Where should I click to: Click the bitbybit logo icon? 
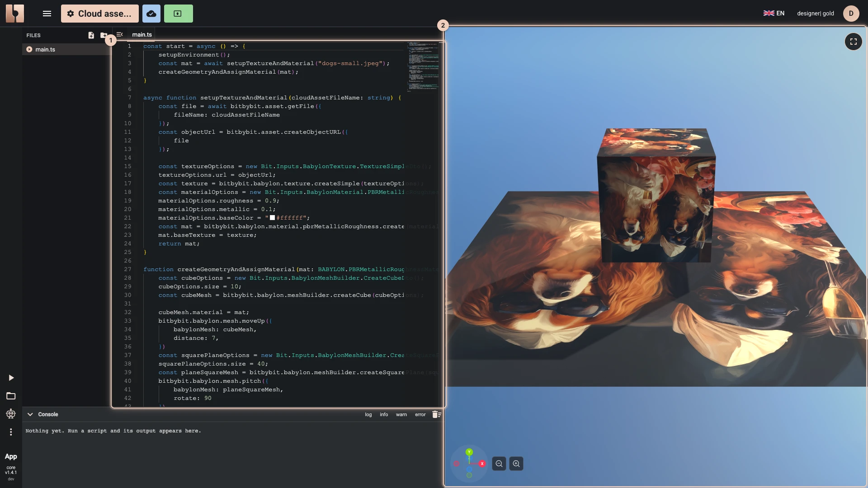point(15,14)
